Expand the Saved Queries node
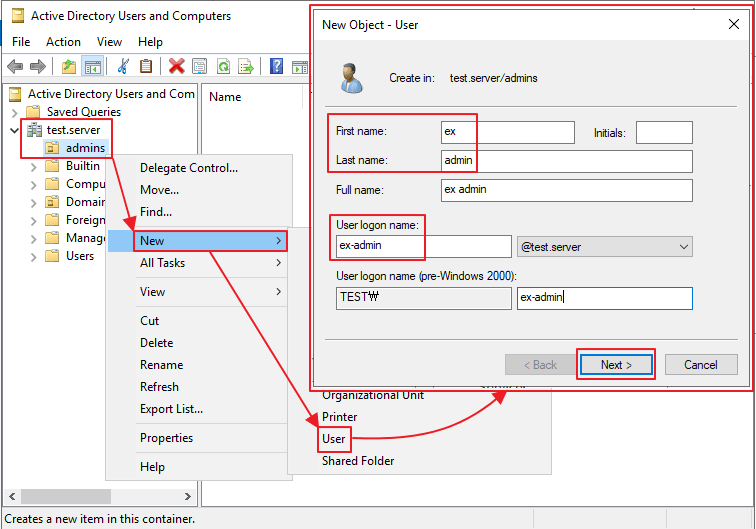Image resolution: width=756 pixels, height=529 pixels. 14,113
